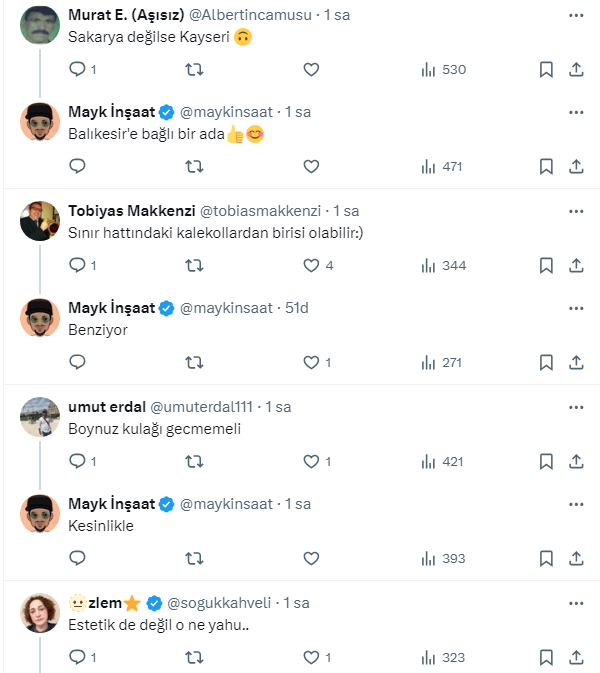Open the @tobiasmakkenzi profile handle
This screenshot has height=673, width=600.
click(263, 211)
